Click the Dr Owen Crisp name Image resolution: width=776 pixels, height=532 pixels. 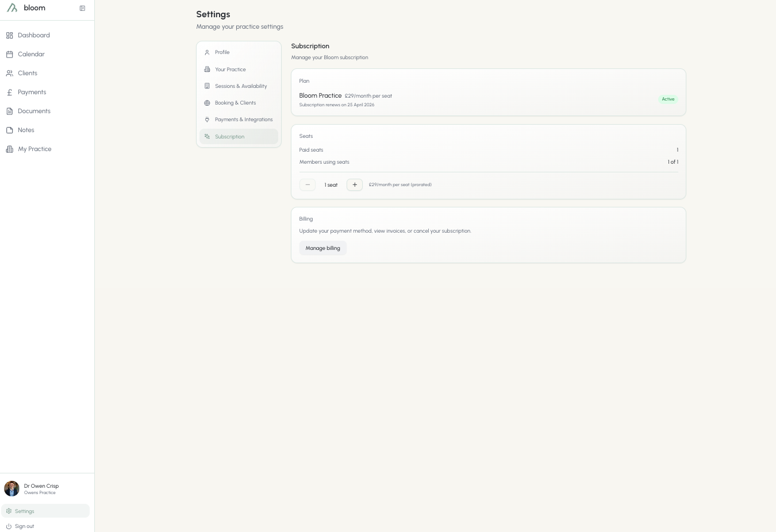41,486
